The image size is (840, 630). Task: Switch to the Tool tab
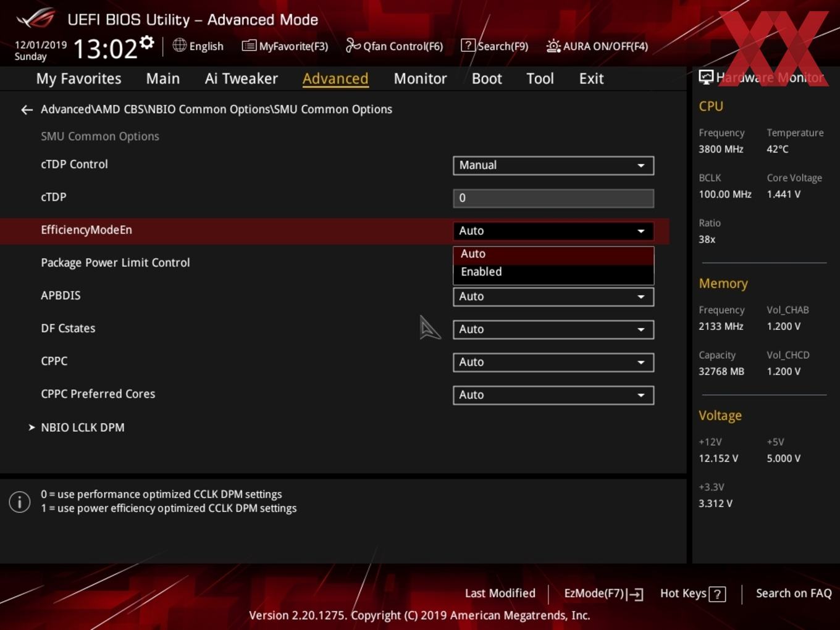point(540,78)
